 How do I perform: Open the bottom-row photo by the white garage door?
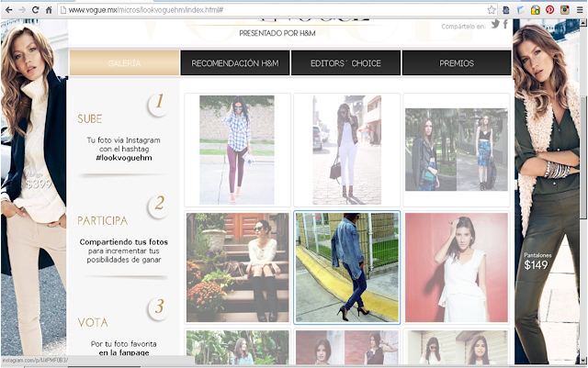(x=457, y=347)
